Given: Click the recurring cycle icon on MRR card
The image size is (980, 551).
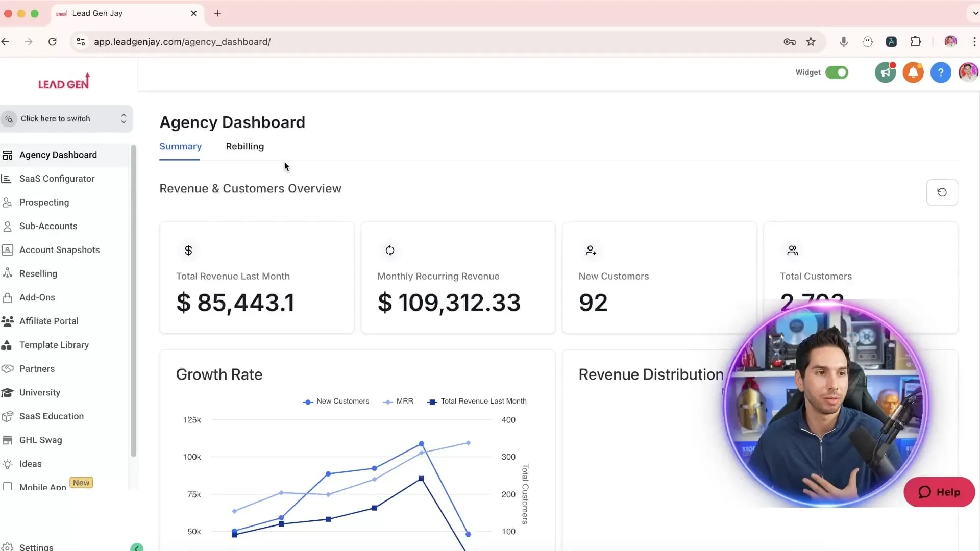Looking at the screenshot, I should coord(390,251).
